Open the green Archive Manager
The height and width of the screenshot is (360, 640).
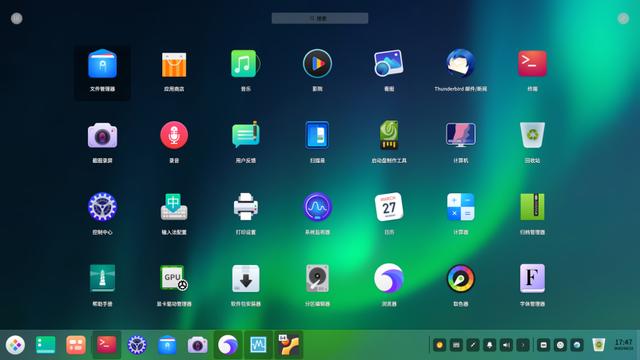point(532,207)
